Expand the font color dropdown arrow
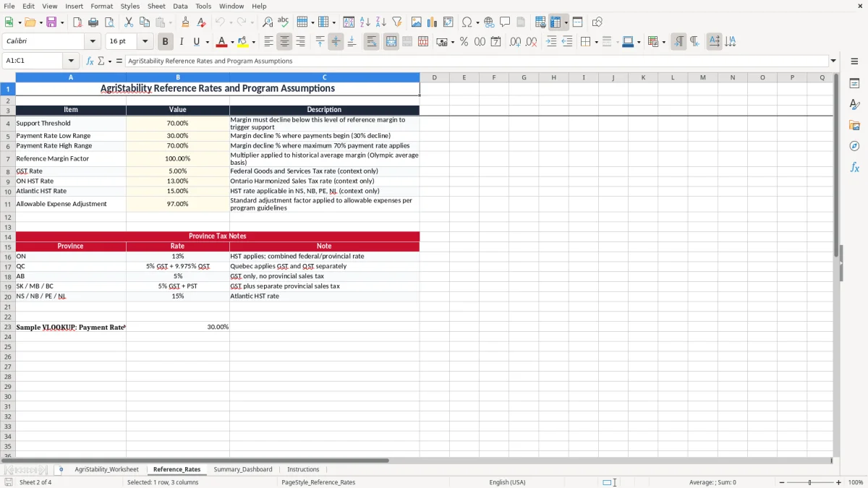Viewport: 868px width, 488px height. click(232, 42)
